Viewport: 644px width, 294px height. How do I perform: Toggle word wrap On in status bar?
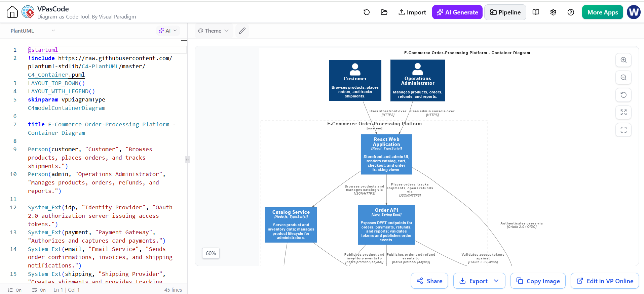[39, 290]
